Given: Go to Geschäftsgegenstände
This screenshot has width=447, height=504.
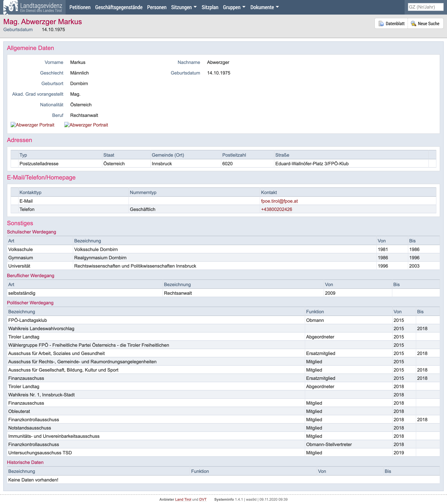Looking at the screenshot, I should point(119,7).
